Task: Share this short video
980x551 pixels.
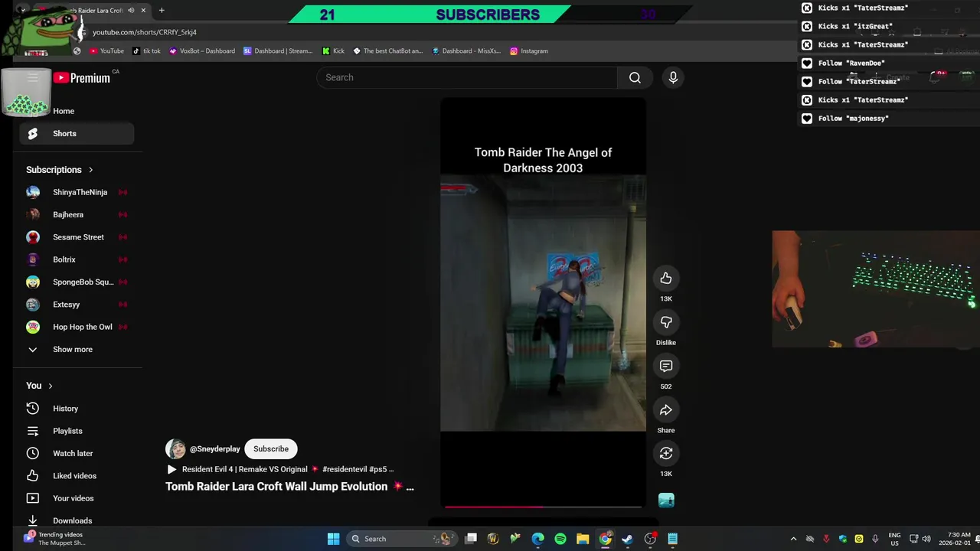Action: coord(666,410)
